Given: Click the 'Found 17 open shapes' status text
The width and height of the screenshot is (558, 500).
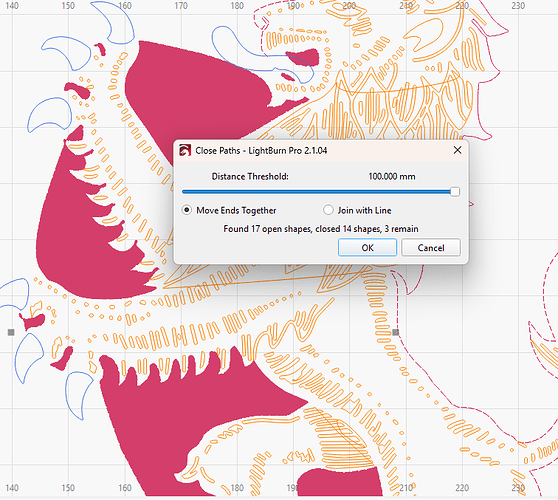Looking at the screenshot, I should pos(321,229).
